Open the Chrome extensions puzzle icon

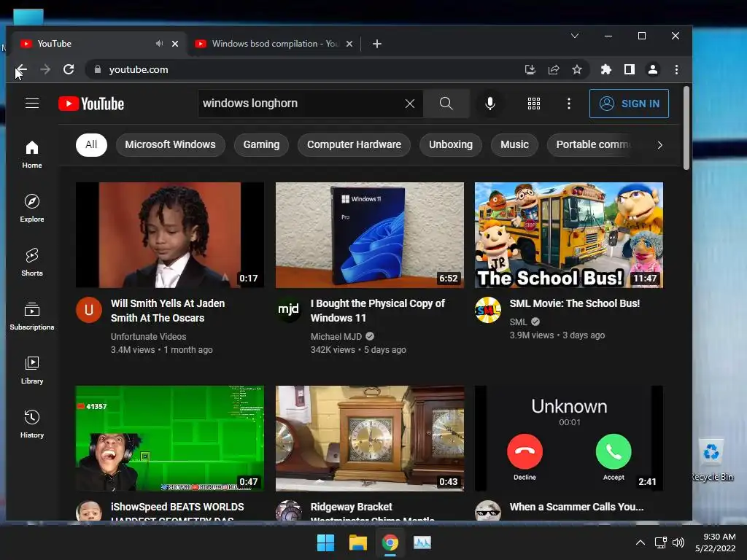click(x=606, y=69)
